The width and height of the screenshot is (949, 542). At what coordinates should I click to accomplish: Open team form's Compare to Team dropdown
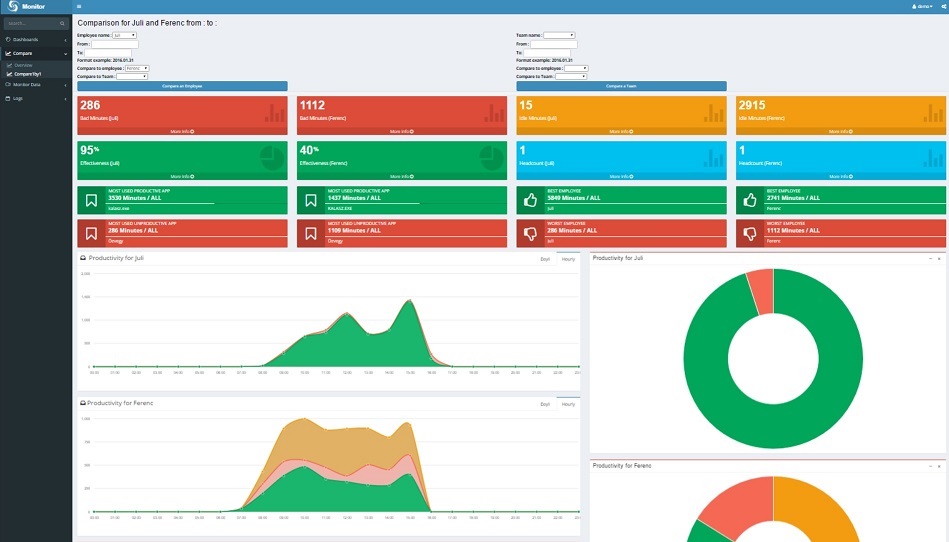571,76
